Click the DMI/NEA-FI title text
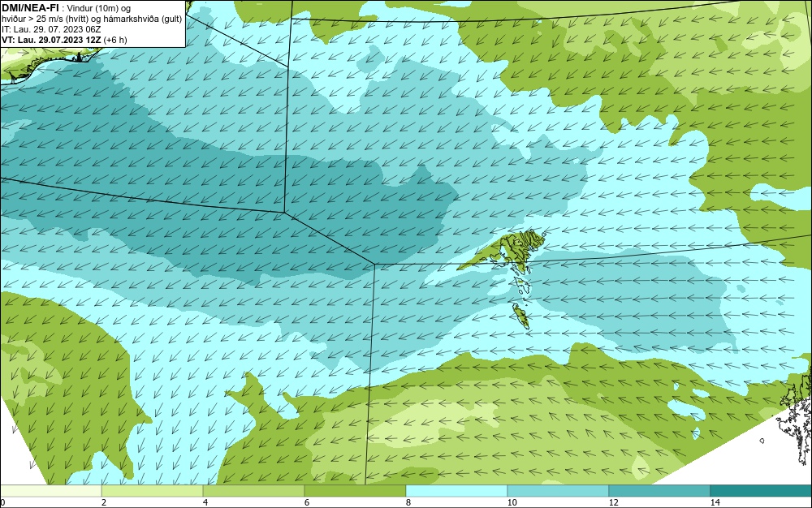 pos(30,8)
